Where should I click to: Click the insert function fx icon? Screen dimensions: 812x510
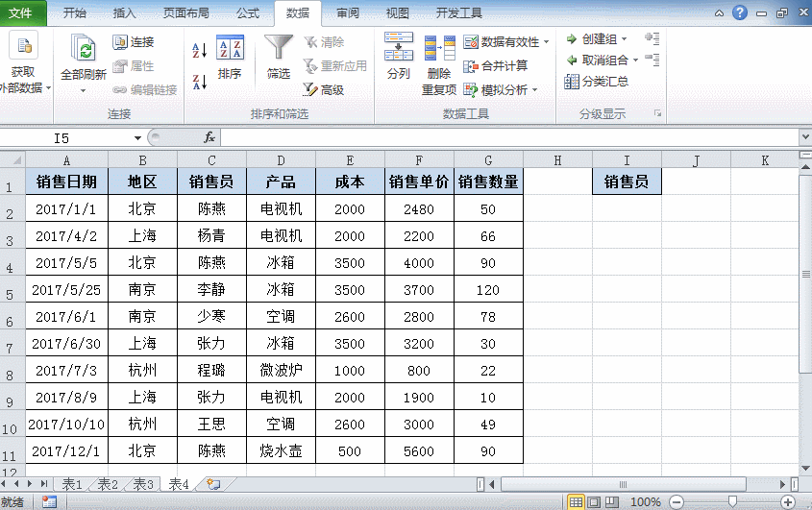click(x=209, y=137)
